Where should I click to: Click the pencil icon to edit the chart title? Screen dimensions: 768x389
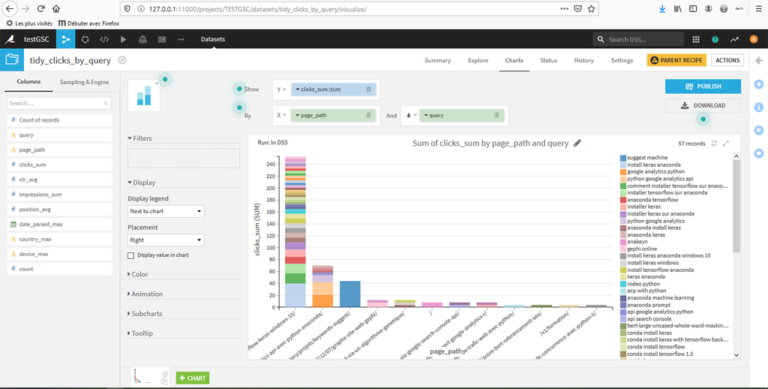pyautogui.click(x=577, y=143)
